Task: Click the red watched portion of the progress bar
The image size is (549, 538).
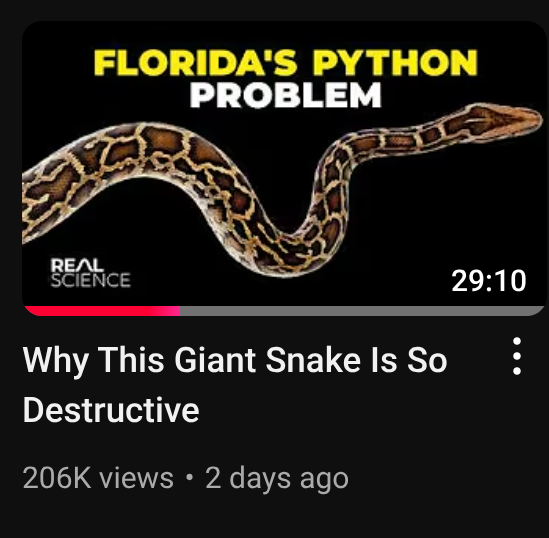Action: point(102,311)
